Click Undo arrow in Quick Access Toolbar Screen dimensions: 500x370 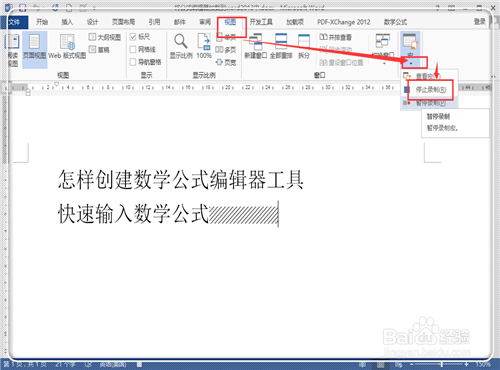(37, 7)
